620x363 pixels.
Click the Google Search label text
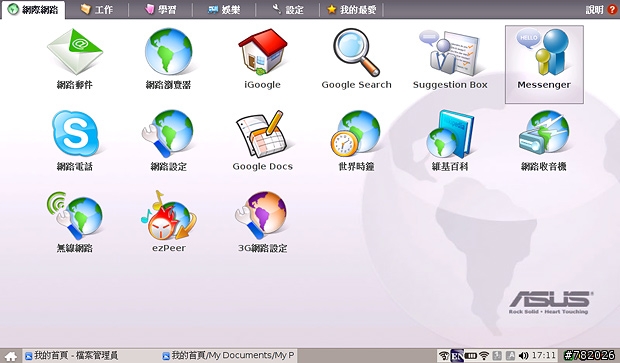click(356, 85)
